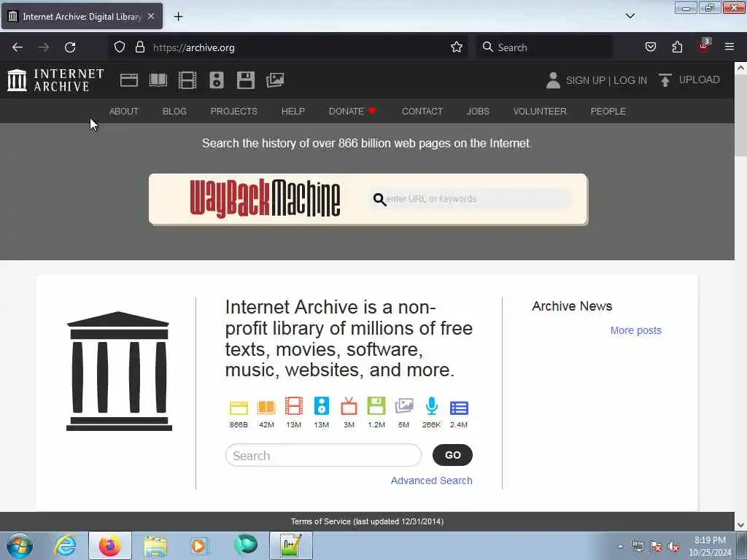The image size is (747, 560).
Task: Go back to previous page
Action: pos(18,47)
